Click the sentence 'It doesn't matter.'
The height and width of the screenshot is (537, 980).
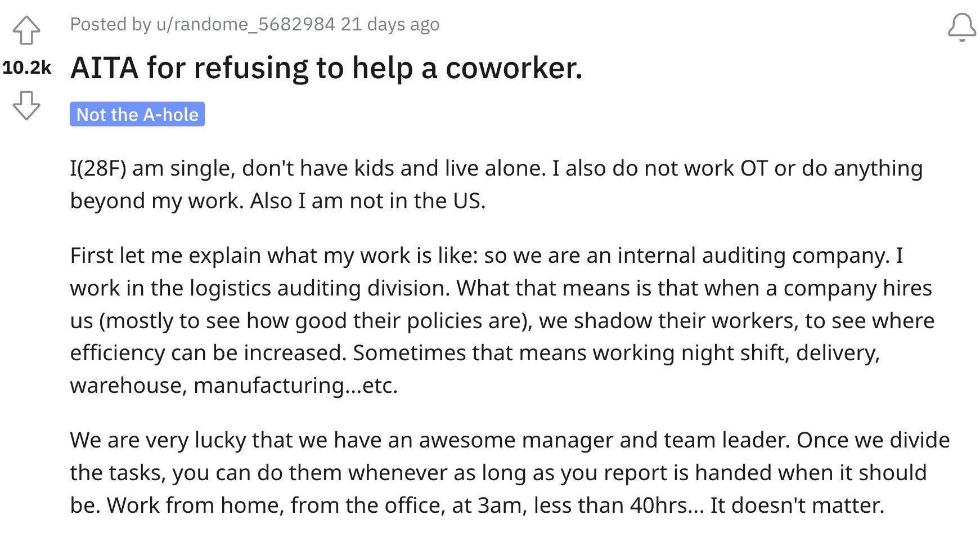[797, 505]
